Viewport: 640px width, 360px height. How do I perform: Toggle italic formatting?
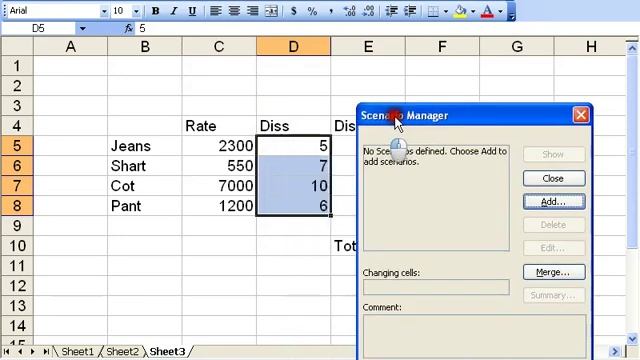(x=173, y=11)
